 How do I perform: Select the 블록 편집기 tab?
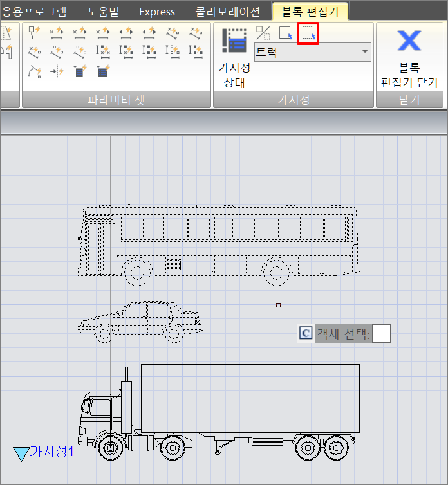(310, 12)
